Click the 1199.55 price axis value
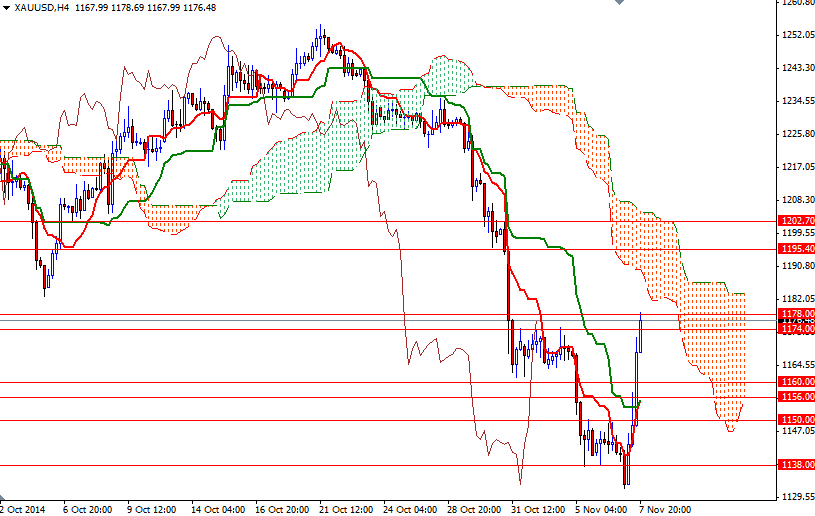Image resolution: width=815 pixels, height=516 pixels. [798, 233]
